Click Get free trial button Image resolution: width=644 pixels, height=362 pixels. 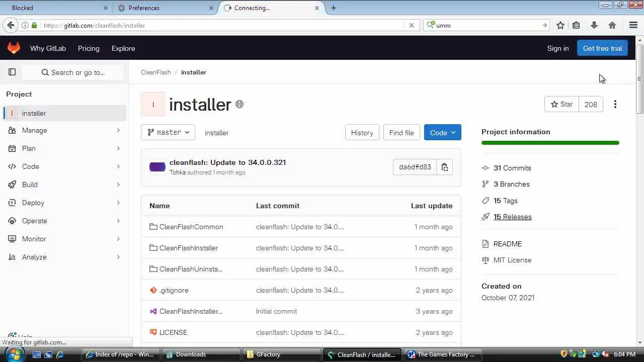coord(602,48)
